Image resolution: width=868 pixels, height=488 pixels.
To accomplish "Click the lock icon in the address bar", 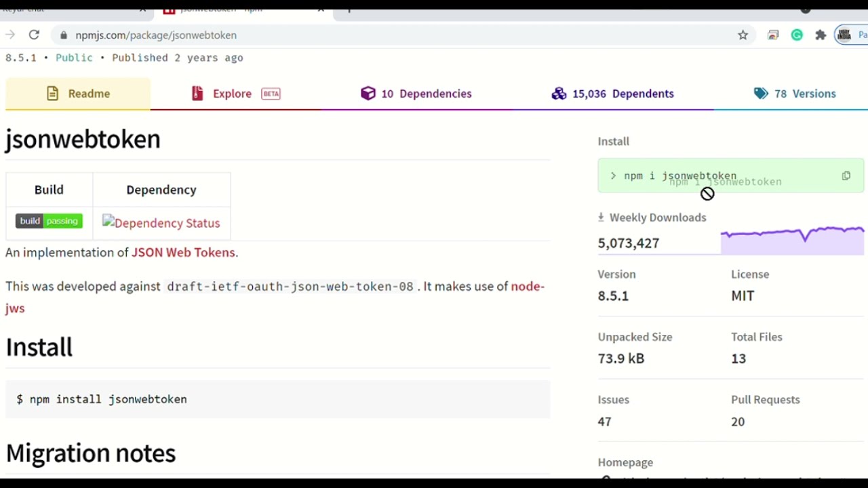I will coord(64,35).
